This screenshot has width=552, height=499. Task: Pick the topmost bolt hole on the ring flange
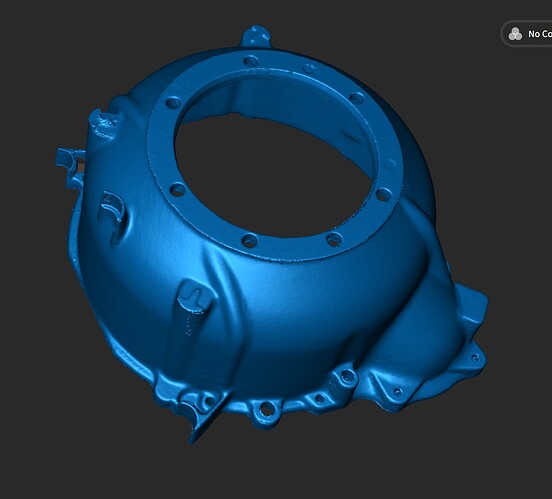coord(251,61)
